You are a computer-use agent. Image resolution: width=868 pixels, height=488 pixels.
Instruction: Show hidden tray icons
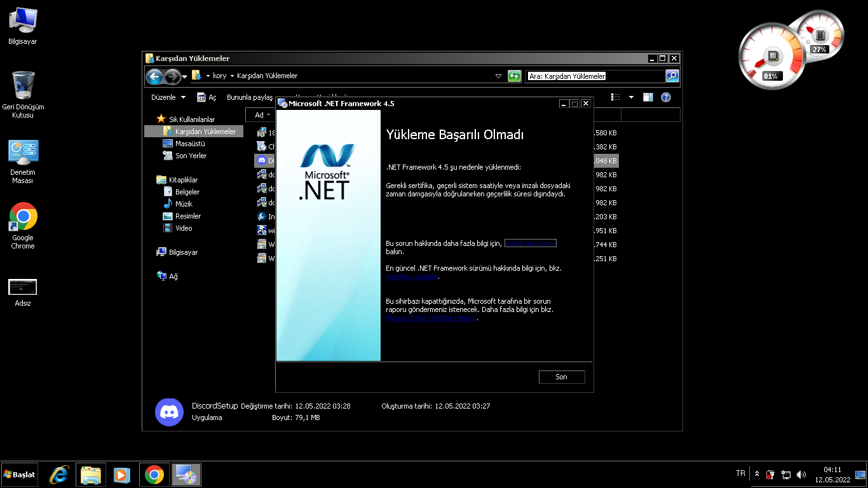click(757, 475)
